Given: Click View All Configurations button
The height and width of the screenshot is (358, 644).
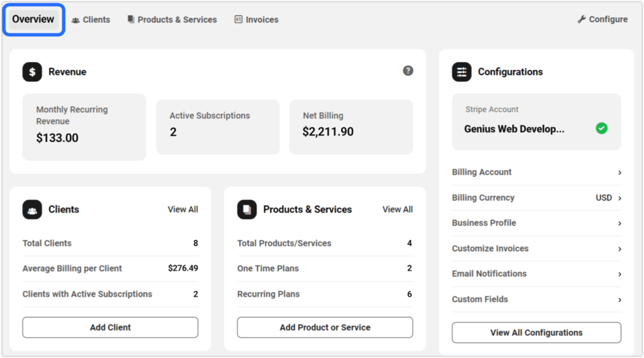Looking at the screenshot, I should click(537, 333).
